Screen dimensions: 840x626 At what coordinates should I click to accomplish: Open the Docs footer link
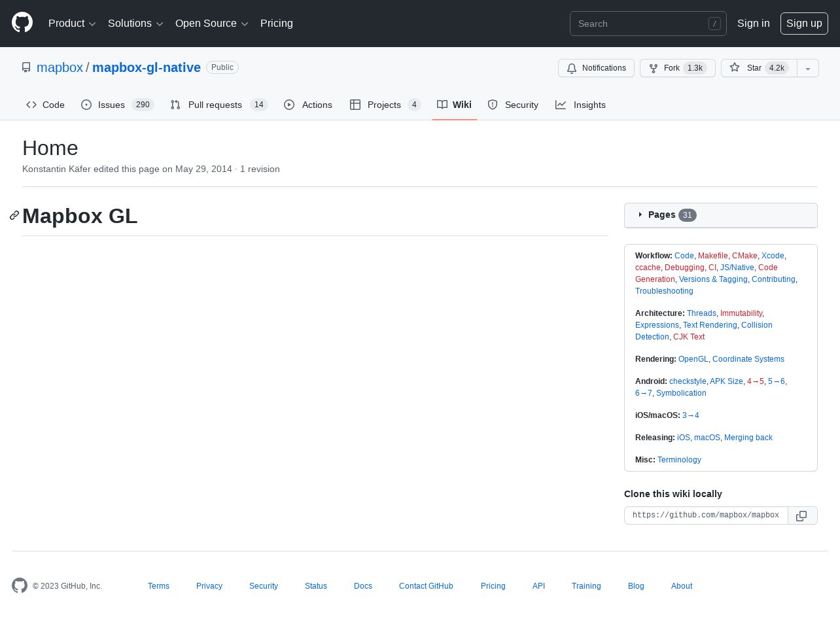click(x=363, y=586)
